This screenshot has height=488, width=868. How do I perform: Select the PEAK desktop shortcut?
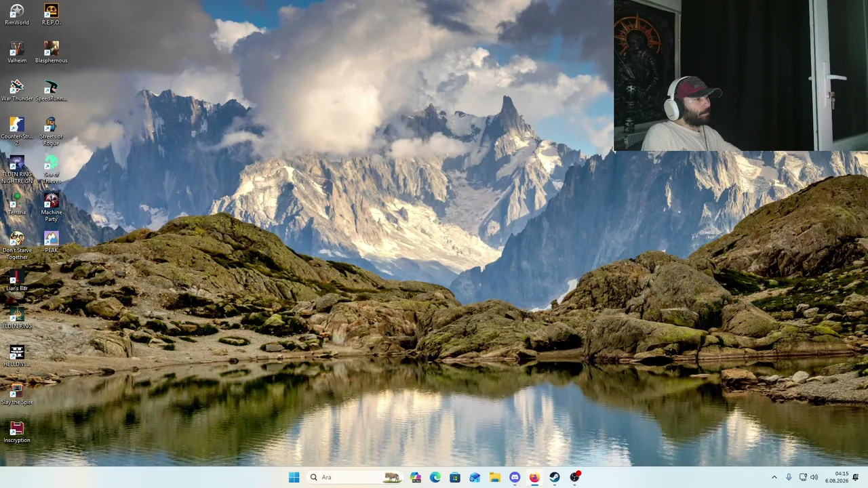(x=52, y=242)
